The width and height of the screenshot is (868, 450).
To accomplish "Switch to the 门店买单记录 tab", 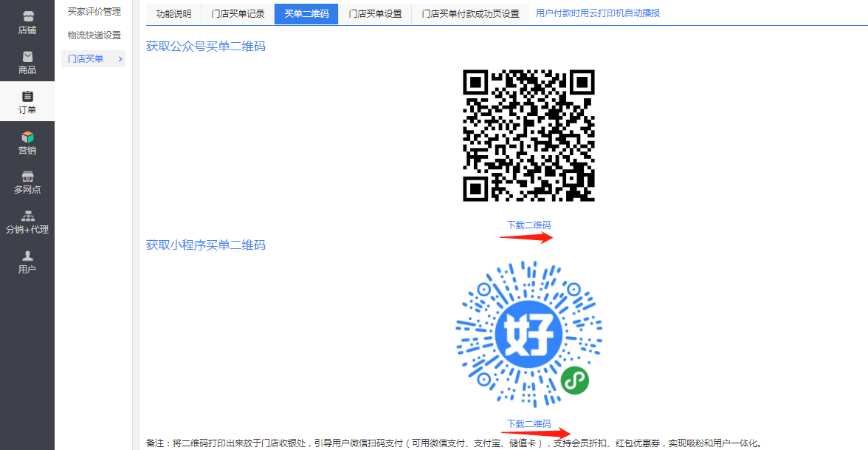I will 238,14.
